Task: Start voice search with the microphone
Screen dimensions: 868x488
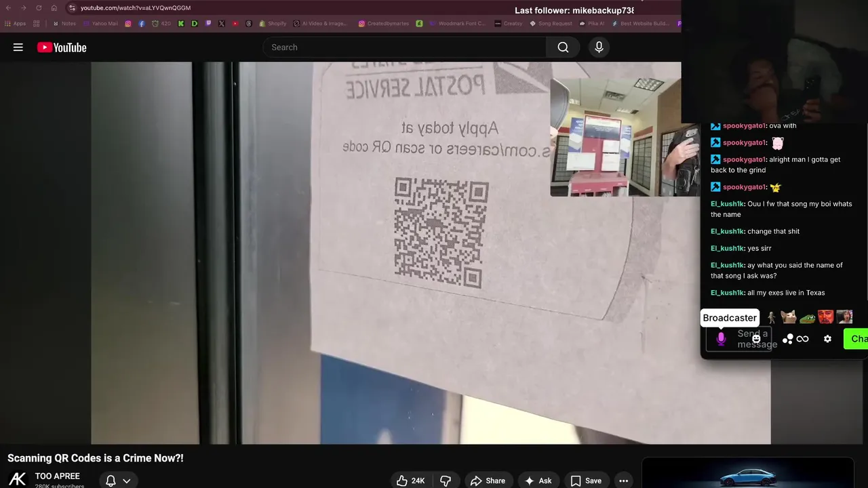Action: (x=599, y=47)
